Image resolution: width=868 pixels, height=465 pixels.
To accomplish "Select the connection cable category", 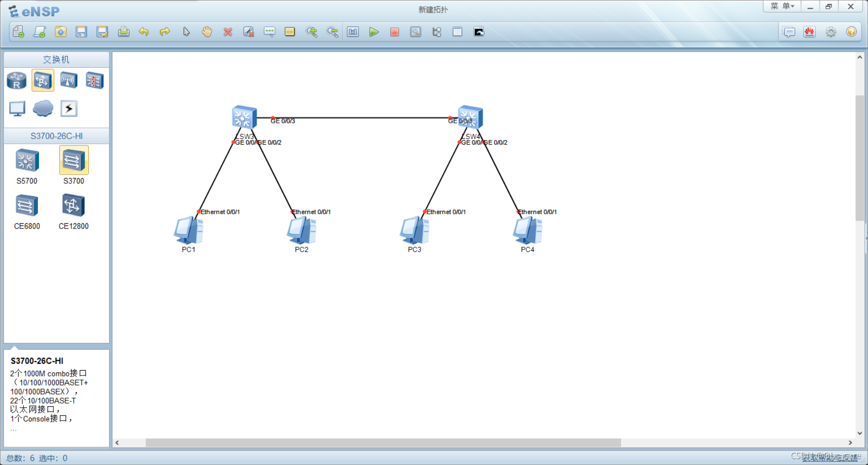I will 69,108.
